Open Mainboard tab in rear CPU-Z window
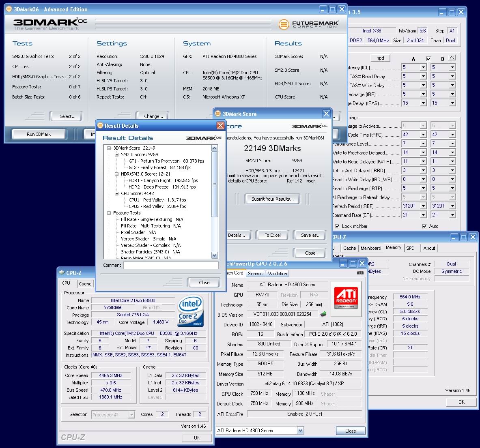This screenshot has height=448, width=480. pyautogui.click(x=371, y=248)
